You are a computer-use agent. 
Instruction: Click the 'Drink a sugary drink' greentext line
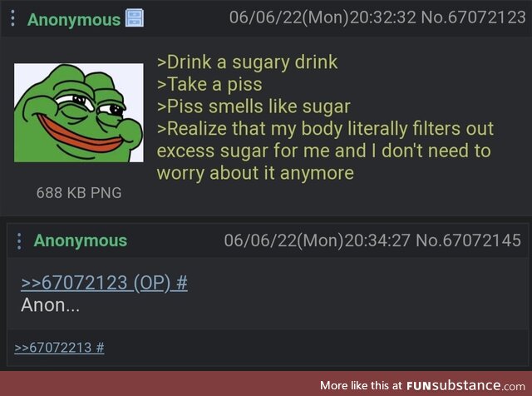tap(248, 62)
